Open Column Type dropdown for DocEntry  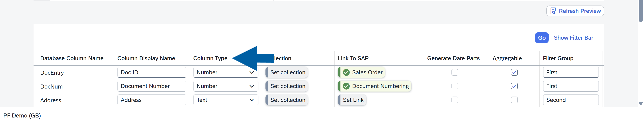[226, 72]
